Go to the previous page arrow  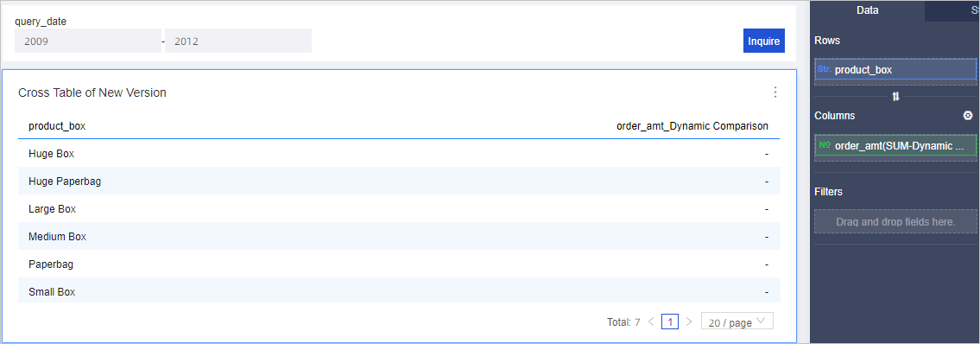point(651,322)
